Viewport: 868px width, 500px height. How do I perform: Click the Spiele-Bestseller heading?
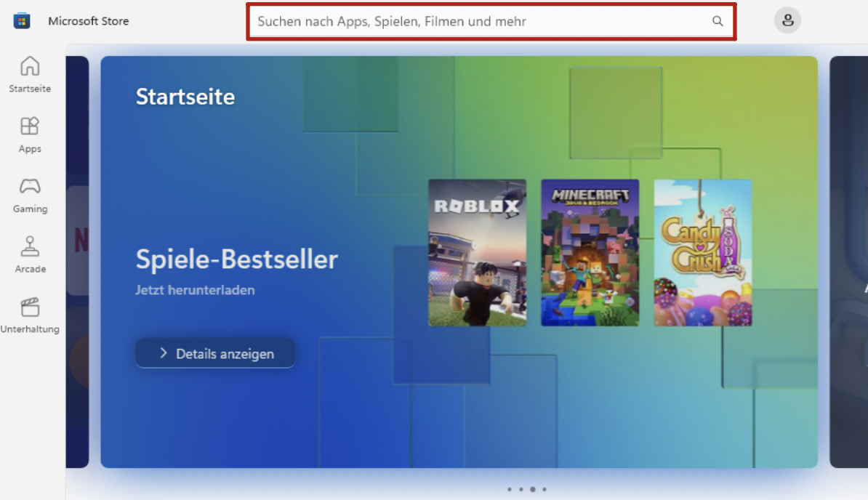point(236,259)
